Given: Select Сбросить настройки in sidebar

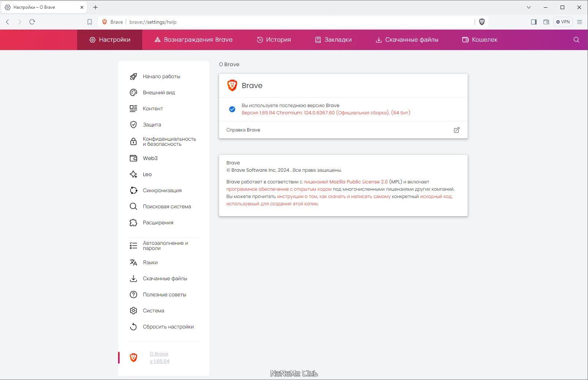Looking at the screenshot, I should (168, 327).
